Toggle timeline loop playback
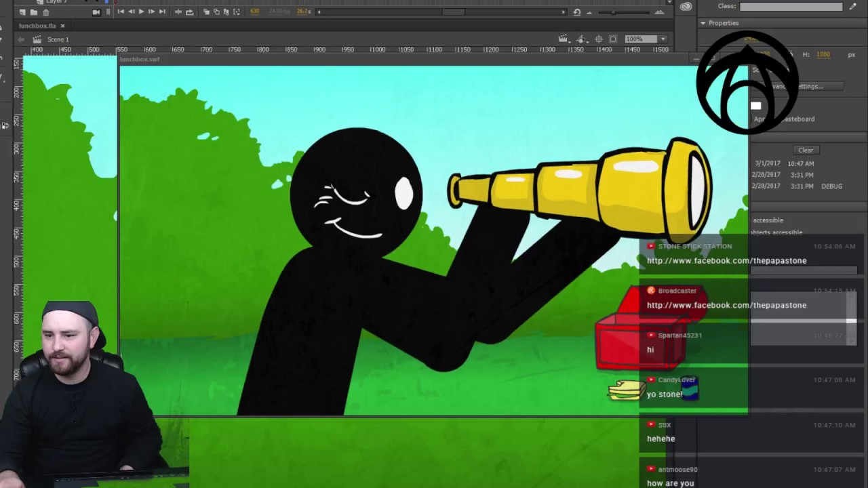Image resolution: width=868 pixels, height=488 pixels. [189, 12]
